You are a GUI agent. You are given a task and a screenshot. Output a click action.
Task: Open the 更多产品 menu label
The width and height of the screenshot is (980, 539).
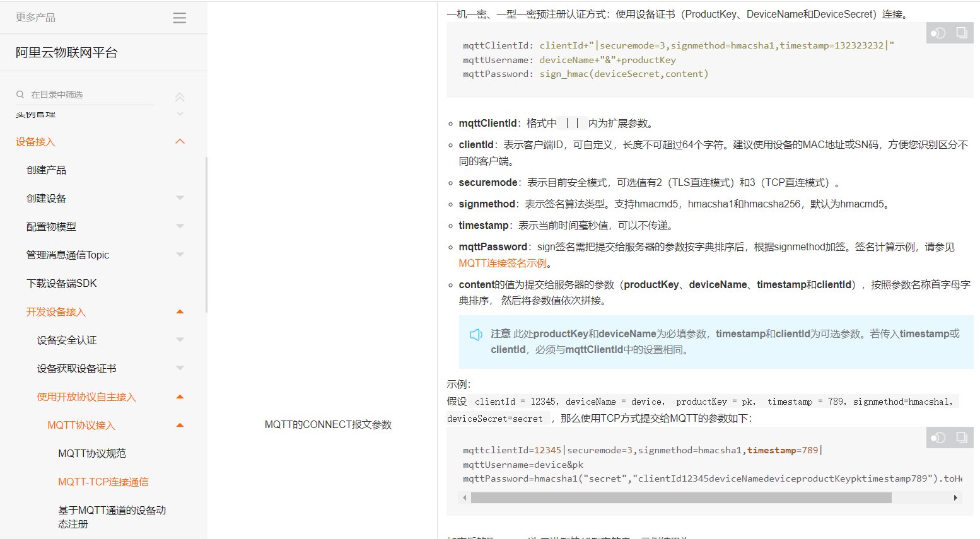[x=35, y=18]
